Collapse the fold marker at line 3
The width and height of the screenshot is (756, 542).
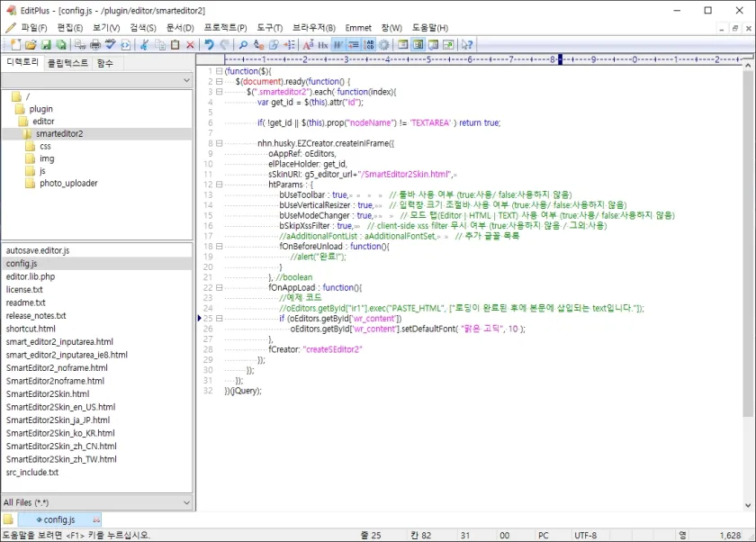click(220, 92)
